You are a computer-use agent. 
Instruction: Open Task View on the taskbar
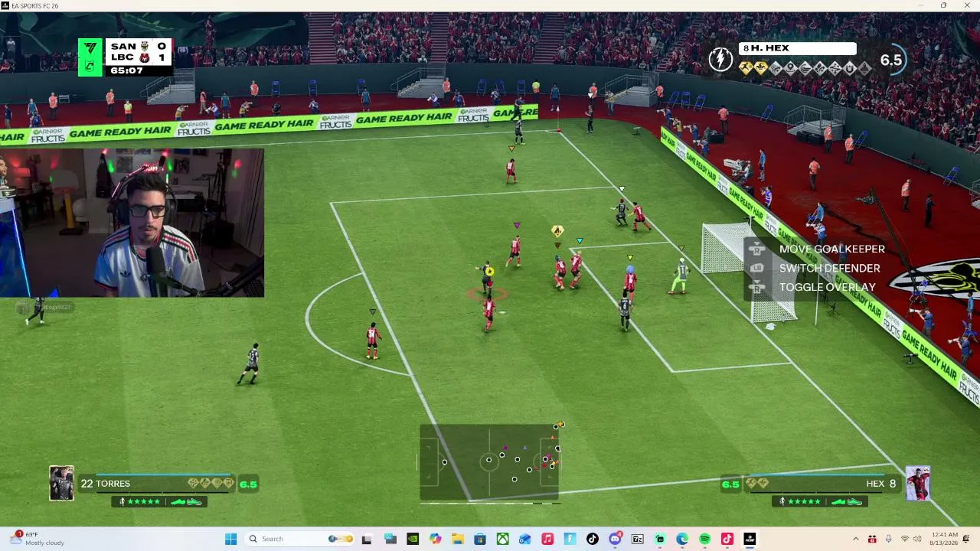367,539
